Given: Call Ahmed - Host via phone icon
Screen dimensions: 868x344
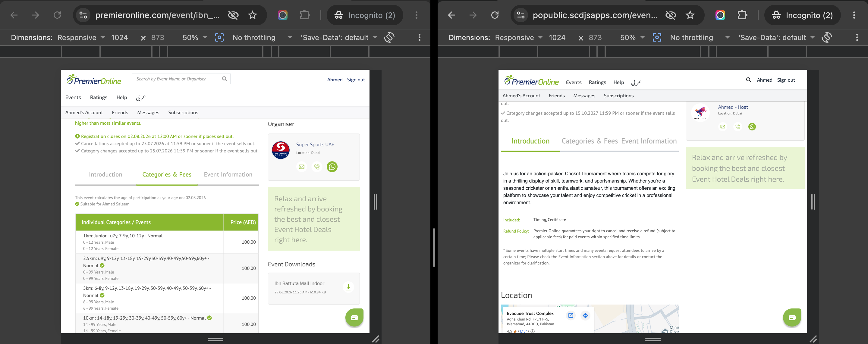Looking at the screenshot, I should [737, 127].
